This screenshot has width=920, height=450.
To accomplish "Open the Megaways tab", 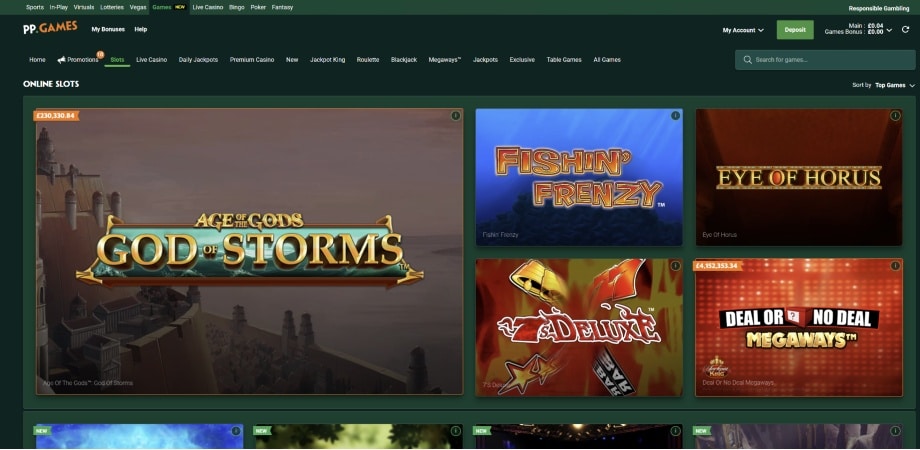I will [445, 60].
